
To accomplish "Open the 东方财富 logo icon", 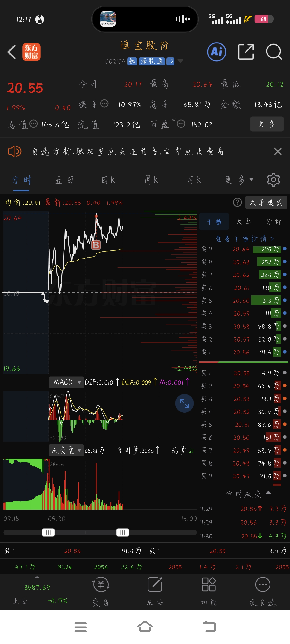I will [31, 52].
